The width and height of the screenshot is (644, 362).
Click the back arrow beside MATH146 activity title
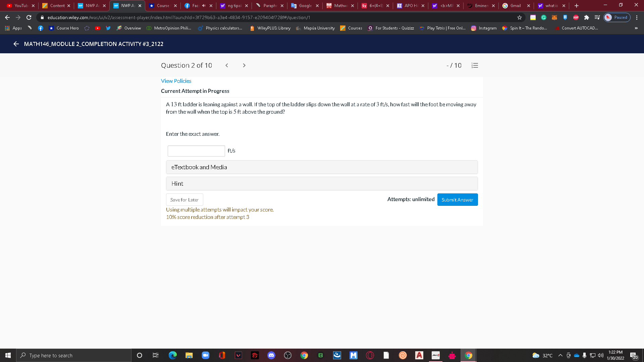16,44
